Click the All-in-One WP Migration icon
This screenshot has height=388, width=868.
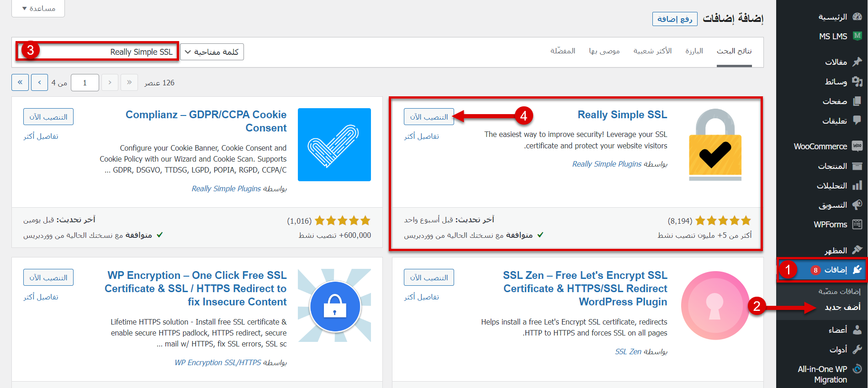pyautogui.click(x=857, y=369)
